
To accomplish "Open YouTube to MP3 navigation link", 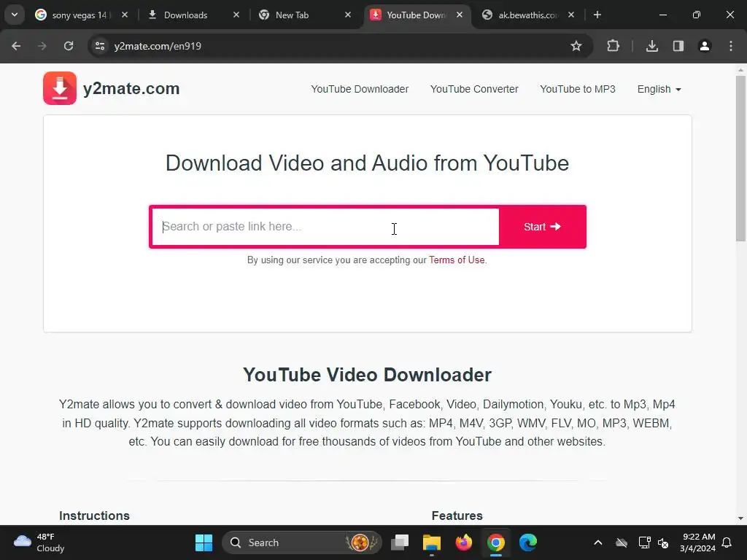I will point(578,89).
